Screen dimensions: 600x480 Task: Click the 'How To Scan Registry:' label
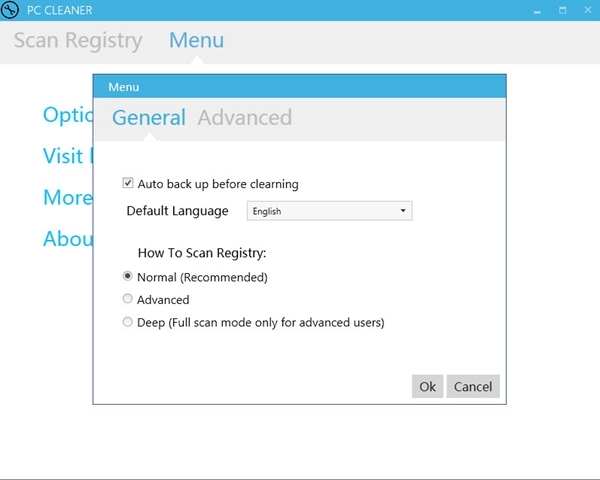[x=202, y=253]
